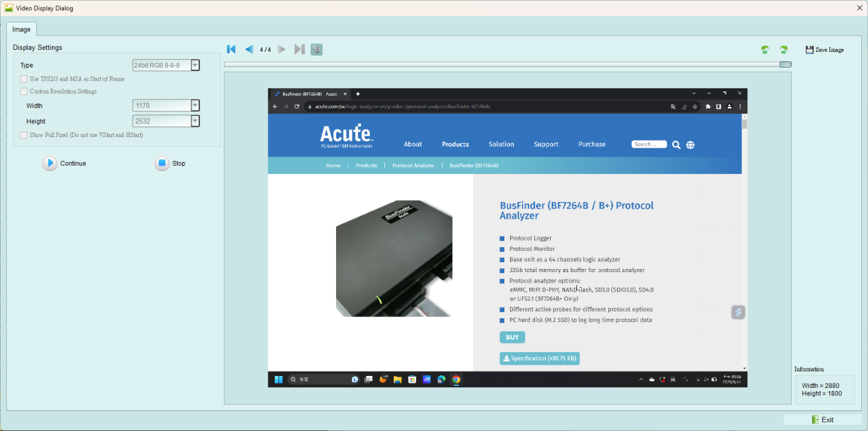Click Protocol Analyzer breadcrumb link

[x=413, y=166]
